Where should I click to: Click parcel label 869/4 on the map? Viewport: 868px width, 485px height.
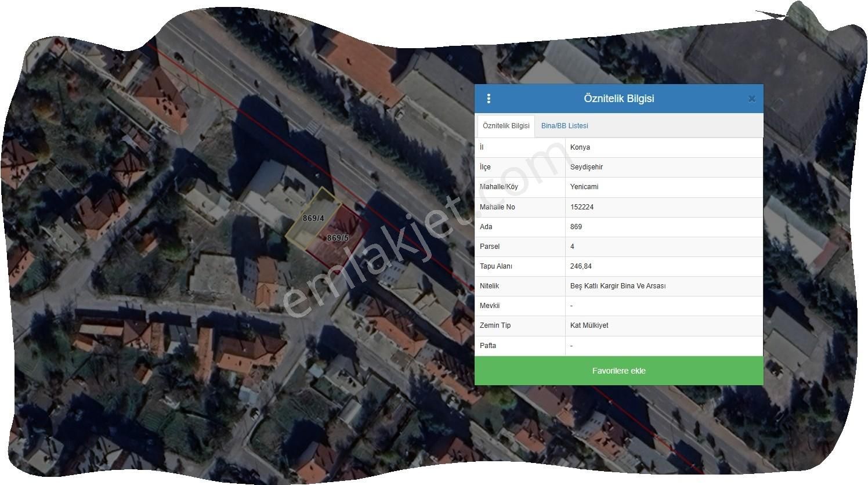313,219
